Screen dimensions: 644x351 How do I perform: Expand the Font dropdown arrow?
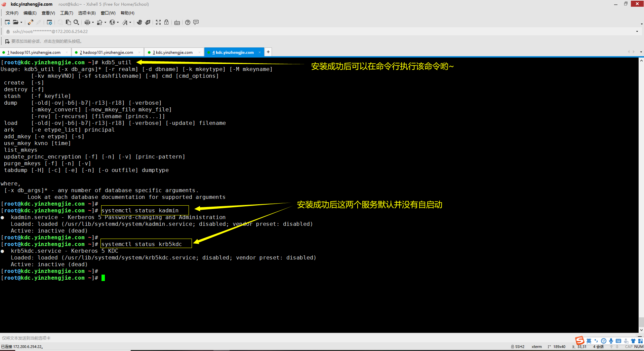click(x=130, y=23)
